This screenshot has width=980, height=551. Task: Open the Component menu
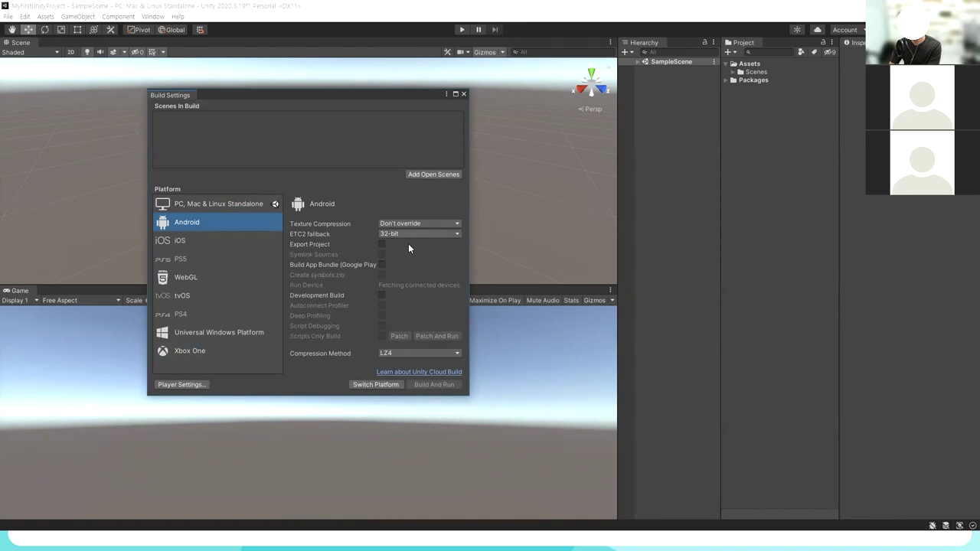[x=119, y=17]
